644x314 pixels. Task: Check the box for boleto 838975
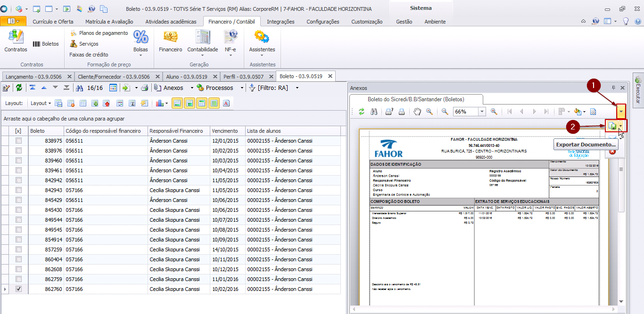click(x=18, y=141)
